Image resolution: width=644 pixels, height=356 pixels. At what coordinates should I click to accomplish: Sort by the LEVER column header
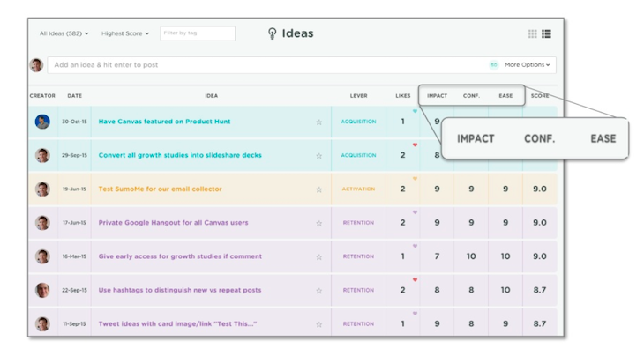[358, 95]
